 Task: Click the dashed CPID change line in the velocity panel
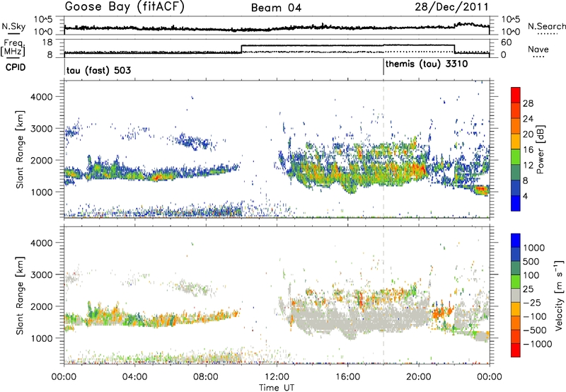383,295
